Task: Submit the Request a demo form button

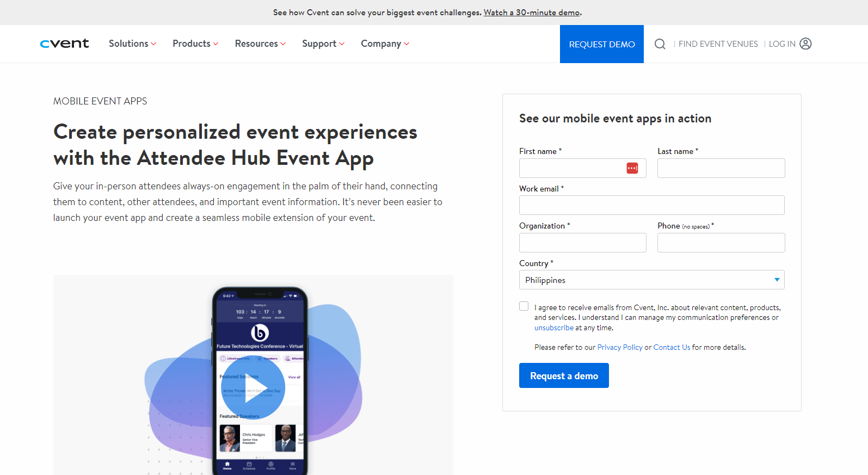Action: [x=564, y=375]
